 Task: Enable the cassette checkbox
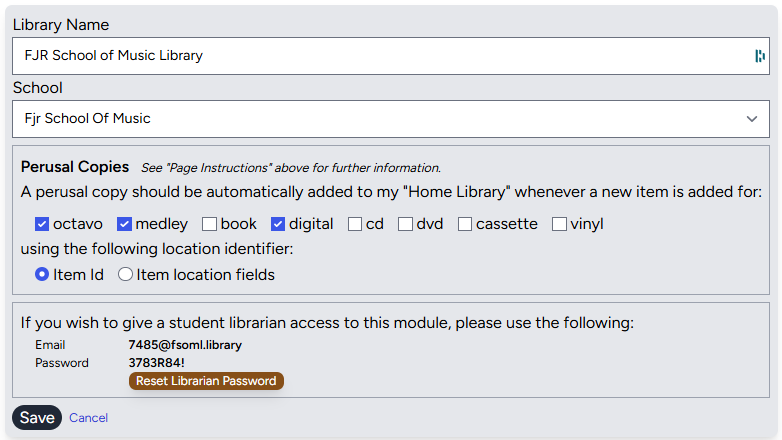coord(465,224)
